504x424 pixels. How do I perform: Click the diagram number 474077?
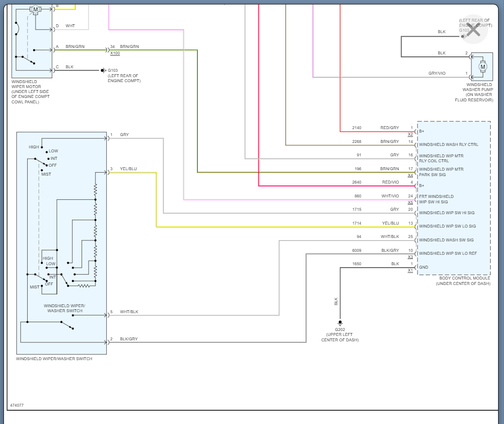17,405
